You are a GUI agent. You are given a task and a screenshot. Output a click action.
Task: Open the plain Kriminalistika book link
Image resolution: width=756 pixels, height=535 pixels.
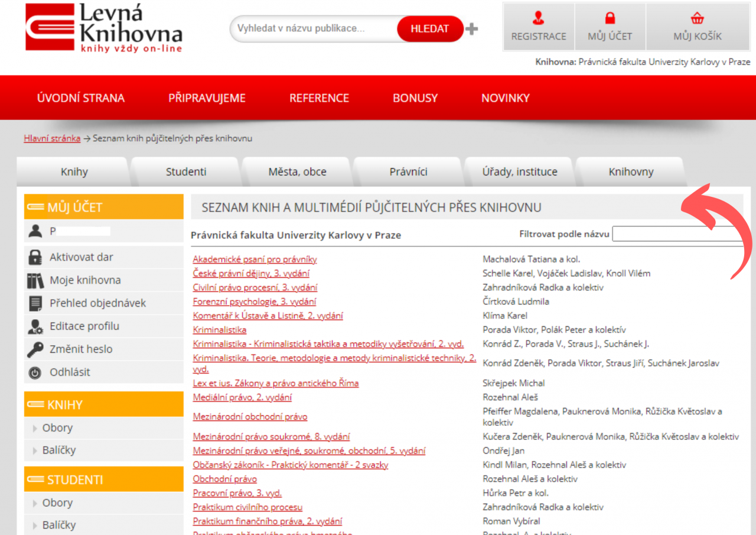pyautogui.click(x=219, y=330)
